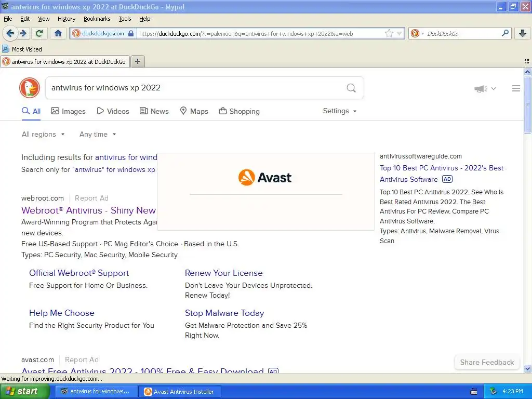
Task: Select the All results tab
Action: (31, 111)
